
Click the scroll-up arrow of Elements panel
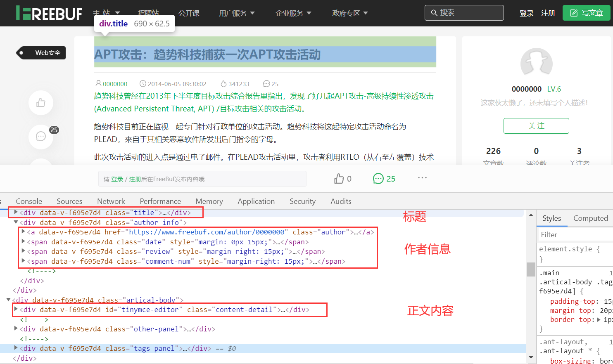[531, 215]
